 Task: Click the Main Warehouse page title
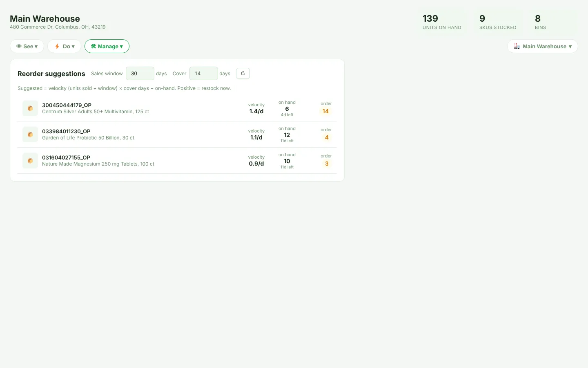click(45, 19)
